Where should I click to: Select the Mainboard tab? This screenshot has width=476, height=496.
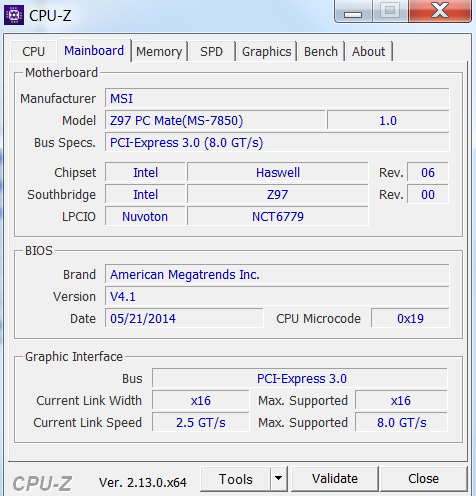click(94, 51)
